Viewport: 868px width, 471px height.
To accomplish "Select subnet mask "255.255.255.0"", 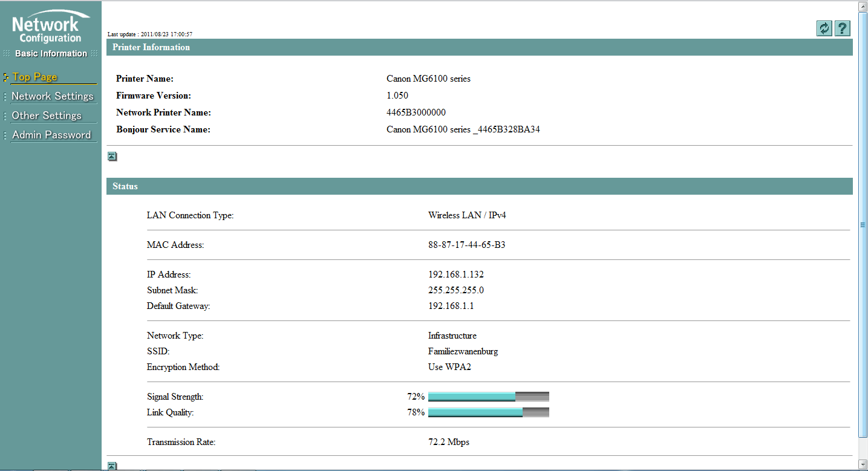I will (456, 290).
